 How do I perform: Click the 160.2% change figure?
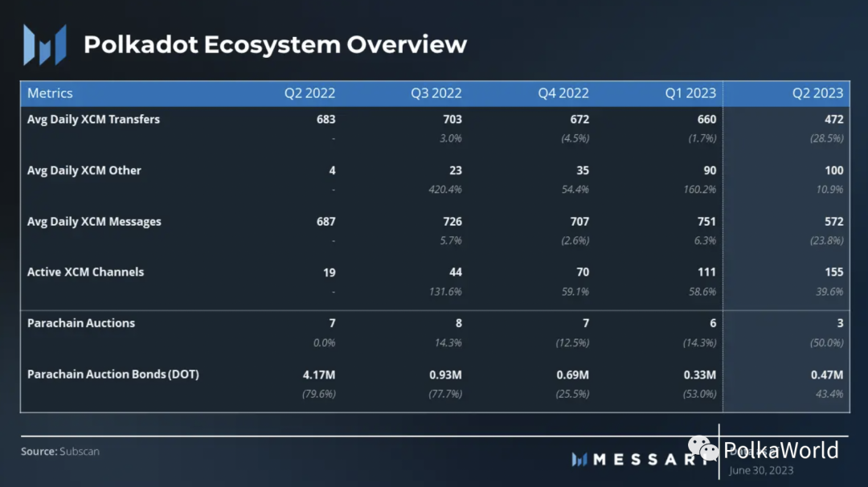[x=700, y=190]
